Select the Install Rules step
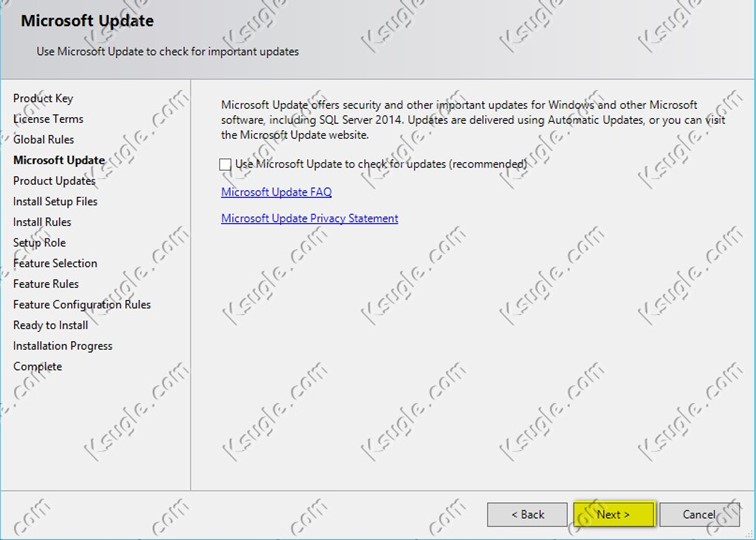This screenshot has height=540, width=756. (42, 222)
